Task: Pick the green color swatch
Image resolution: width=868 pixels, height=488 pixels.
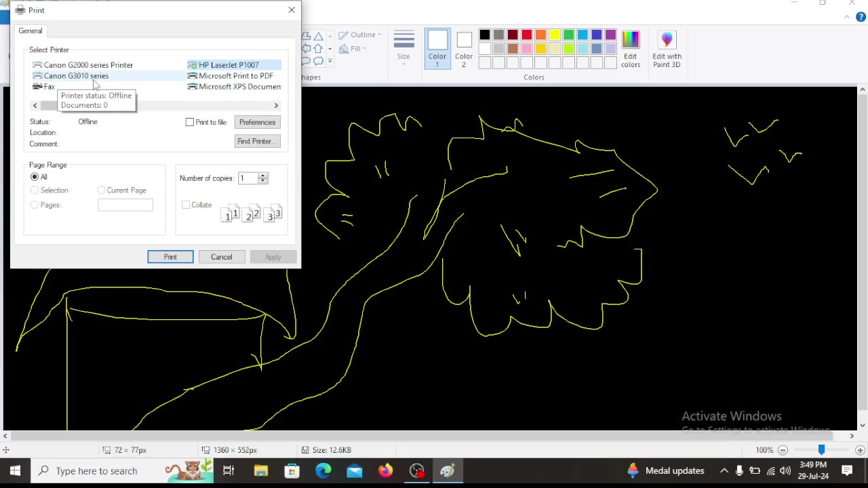Action: point(568,35)
